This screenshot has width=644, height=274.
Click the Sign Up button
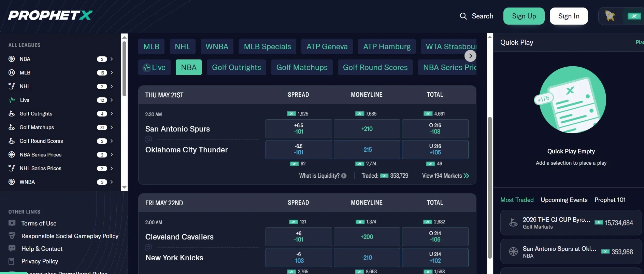[x=524, y=16]
